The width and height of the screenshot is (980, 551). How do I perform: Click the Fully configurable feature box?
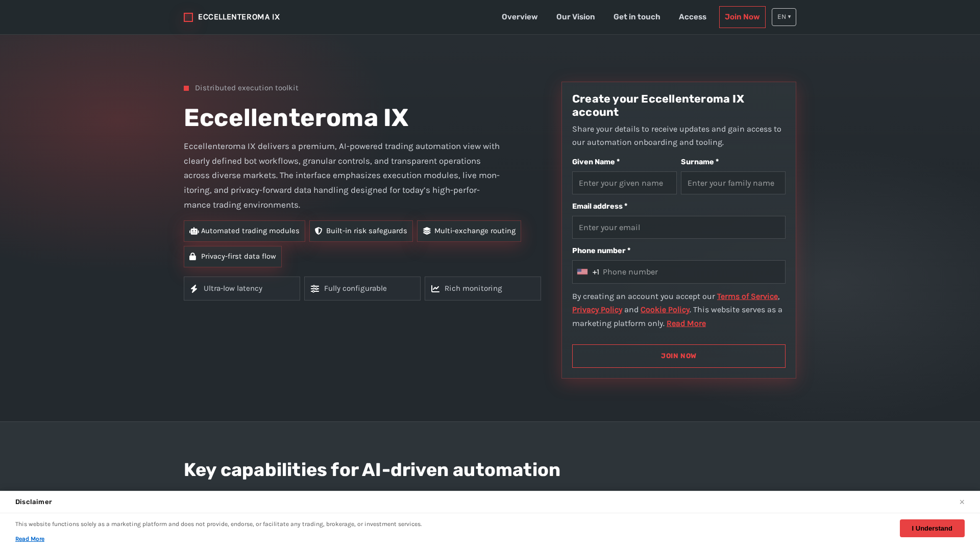coord(362,289)
